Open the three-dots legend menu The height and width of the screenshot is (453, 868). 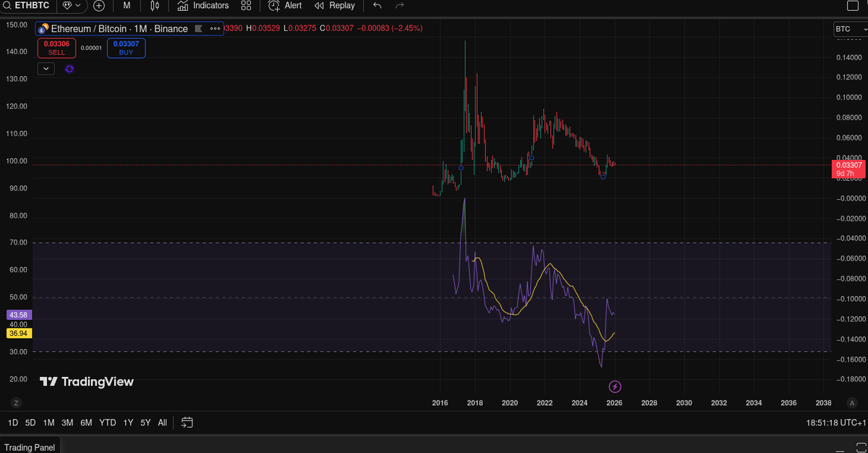click(215, 29)
